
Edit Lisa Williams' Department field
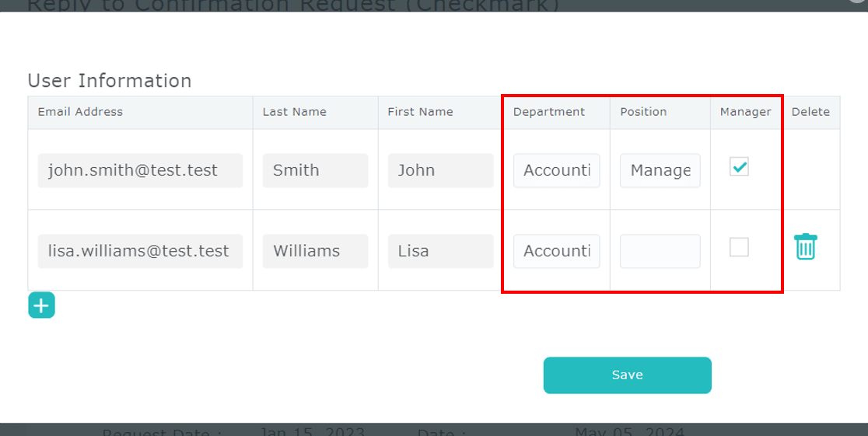pos(556,251)
